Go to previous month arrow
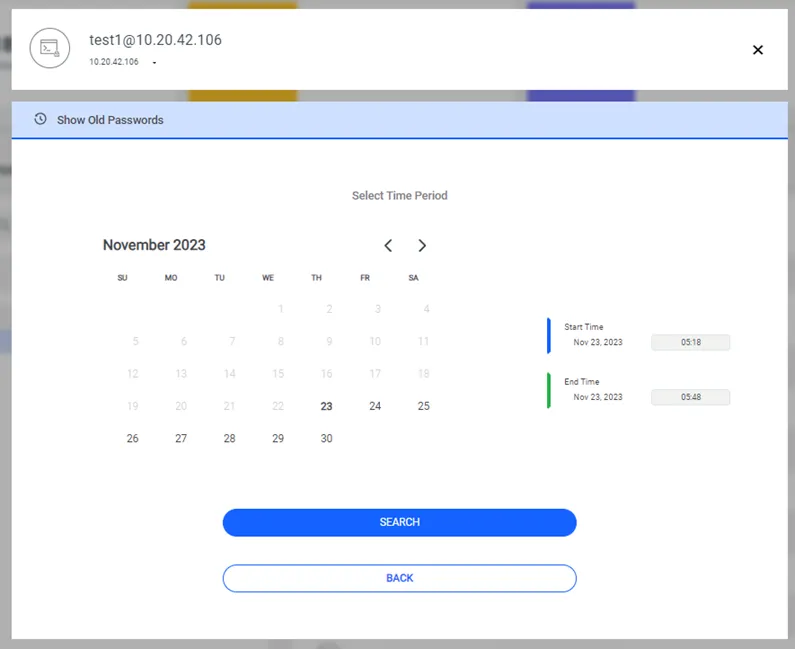This screenshot has height=649, width=795. pyautogui.click(x=388, y=245)
